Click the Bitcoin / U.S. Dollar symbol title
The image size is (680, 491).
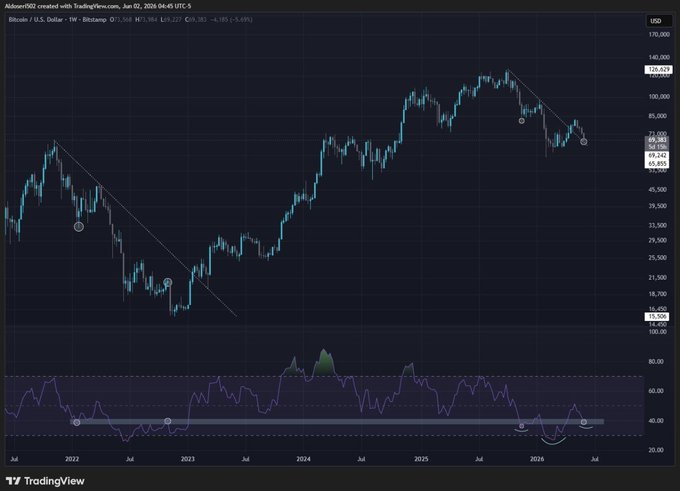[35, 20]
